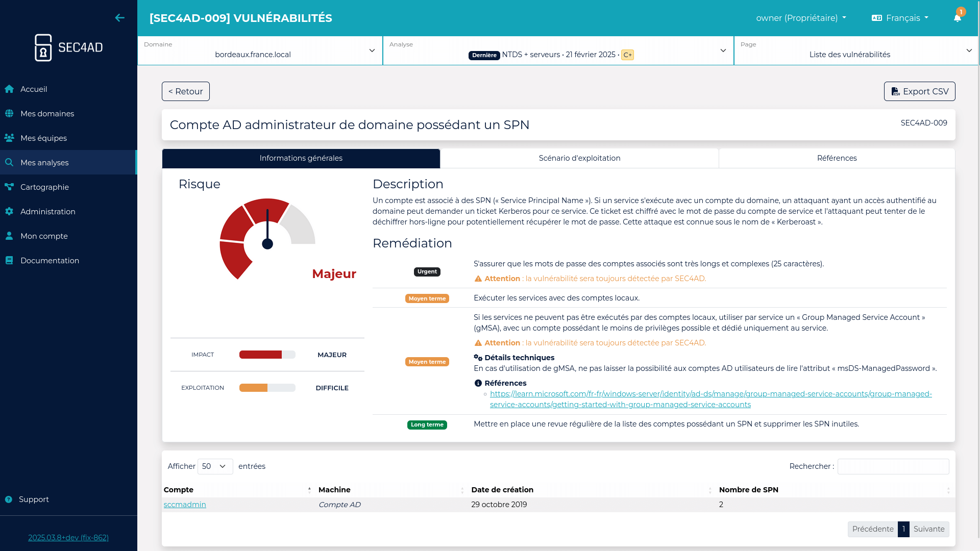
Task: Go to Accueil menu item
Action: pos(68,89)
